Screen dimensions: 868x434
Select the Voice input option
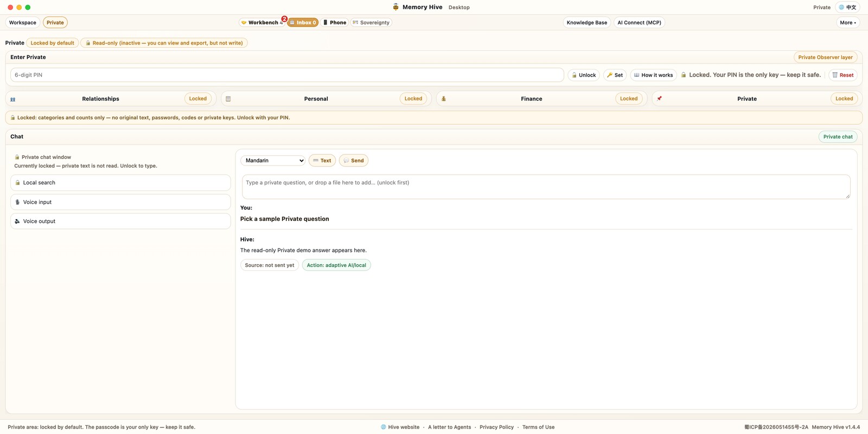120,202
